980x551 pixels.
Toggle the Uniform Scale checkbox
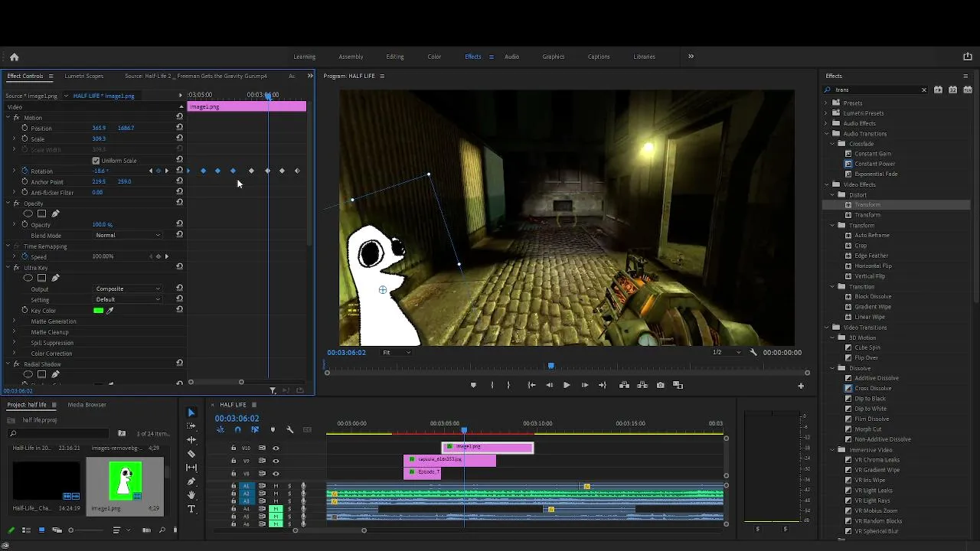[x=96, y=161]
